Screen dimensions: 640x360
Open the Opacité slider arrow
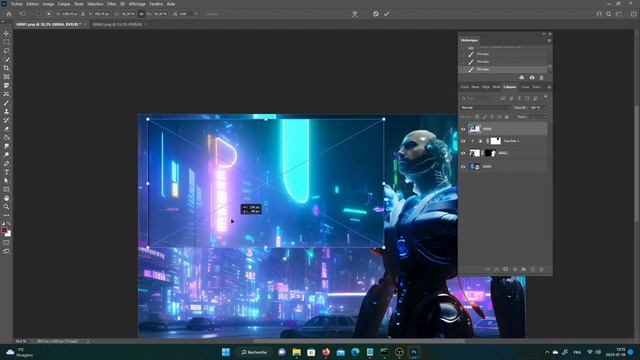(544, 107)
